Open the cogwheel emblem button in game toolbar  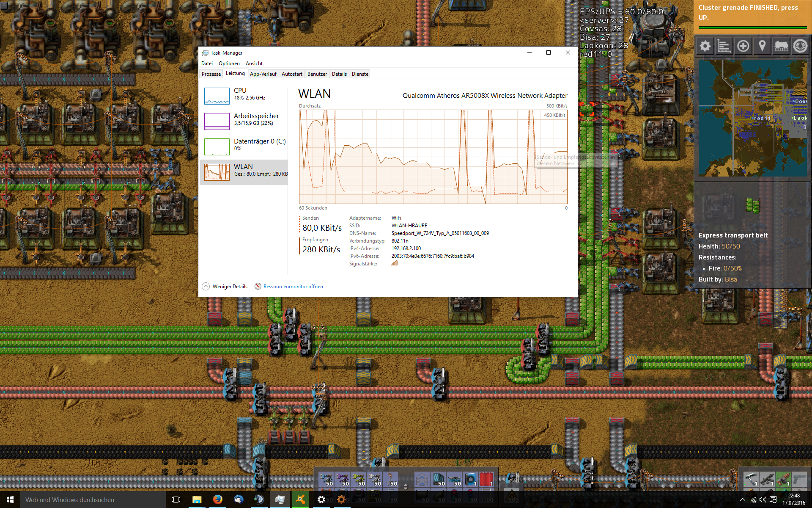pos(800,46)
